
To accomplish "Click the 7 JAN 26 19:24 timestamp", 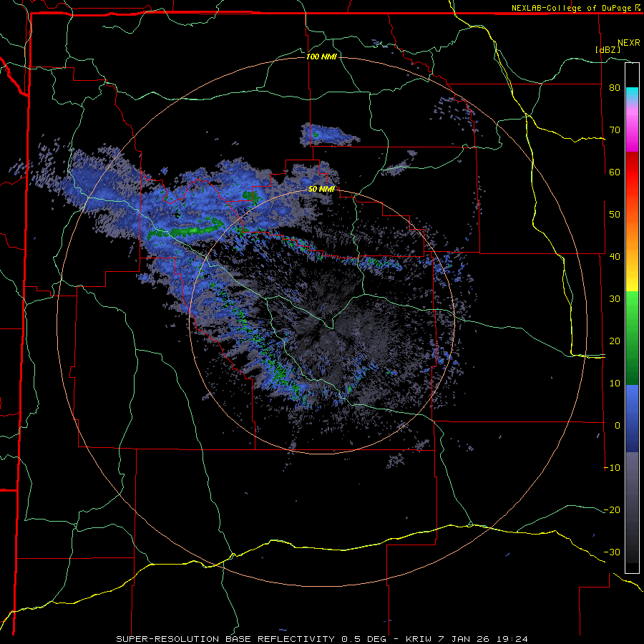I will coord(484,639).
